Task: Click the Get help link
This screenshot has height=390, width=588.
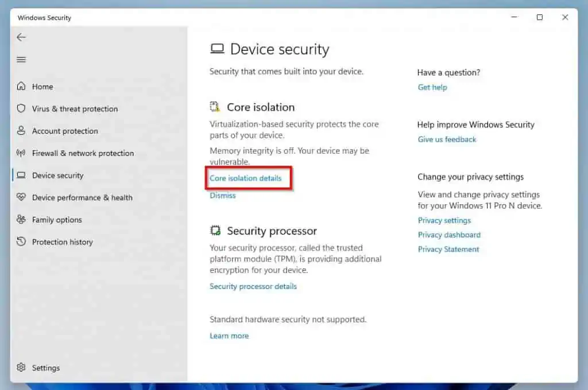Action: [x=432, y=87]
